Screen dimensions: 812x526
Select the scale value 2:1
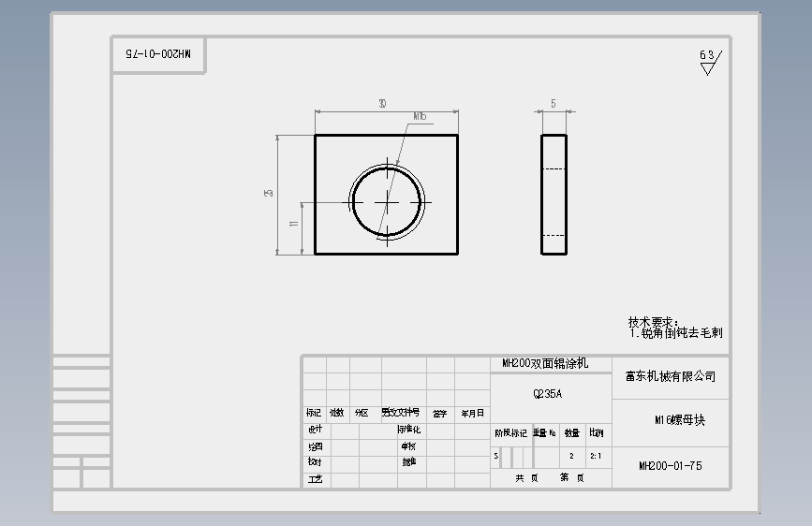pos(596,456)
